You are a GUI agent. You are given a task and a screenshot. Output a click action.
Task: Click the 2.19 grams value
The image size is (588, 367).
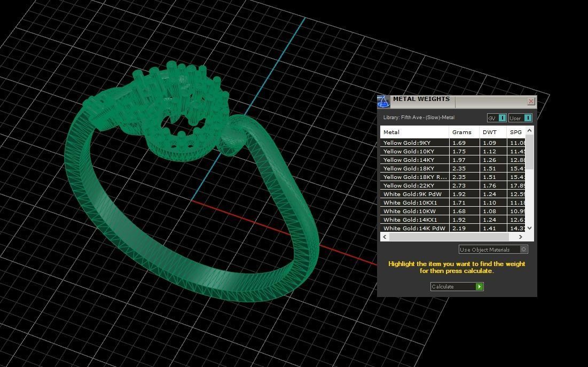[x=459, y=228]
